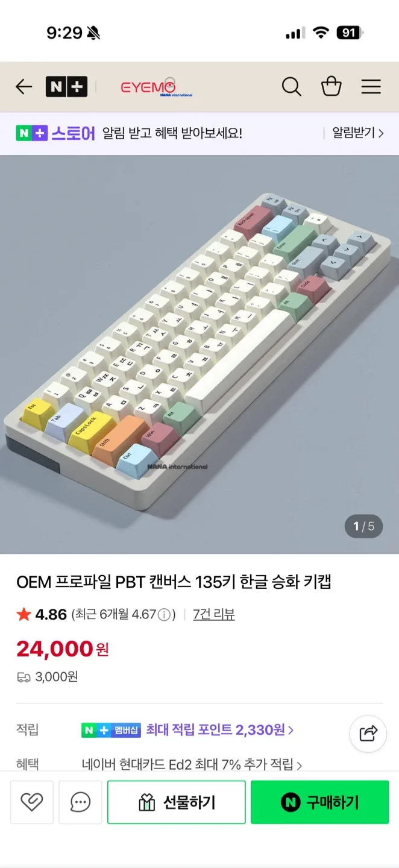399x868 pixels.
Task: Open the EYEMO store logo
Action: click(x=156, y=87)
